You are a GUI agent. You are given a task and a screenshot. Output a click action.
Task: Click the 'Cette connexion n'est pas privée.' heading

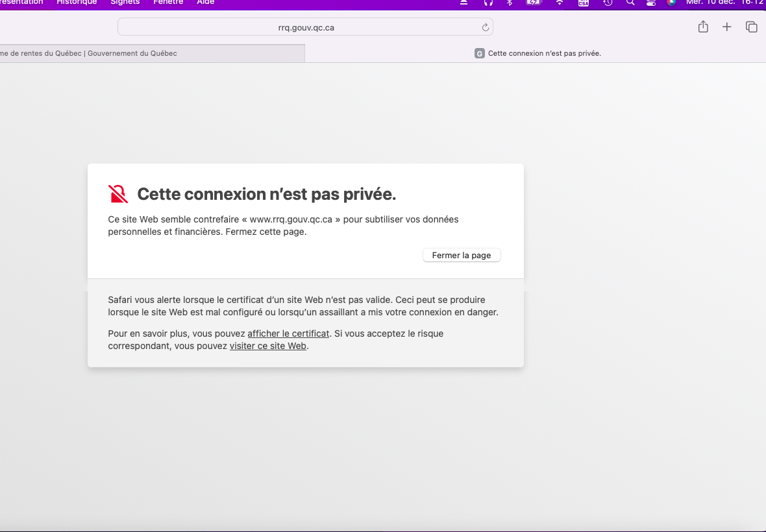tap(267, 194)
